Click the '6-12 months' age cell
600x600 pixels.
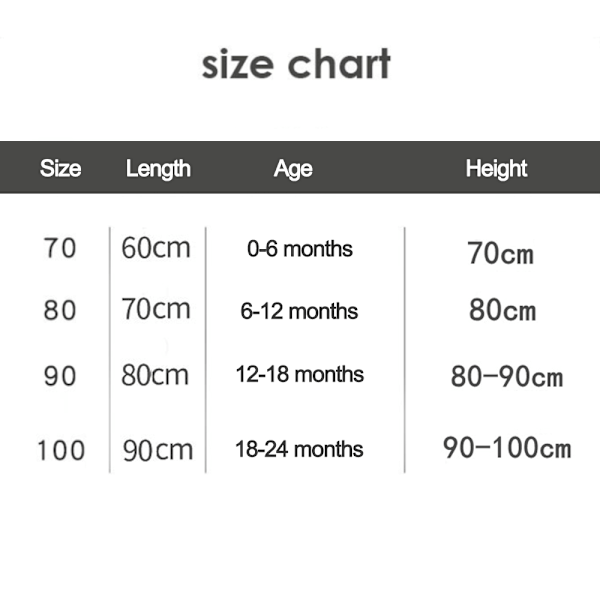click(x=299, y=311)
